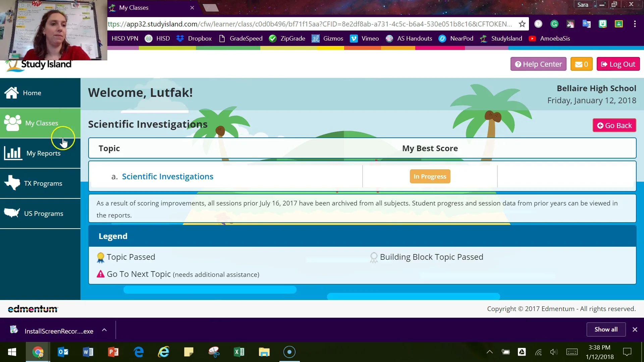The image size is (644, 362).
Task: Open the HISD VPN bookmark
Action: (125, 39)
